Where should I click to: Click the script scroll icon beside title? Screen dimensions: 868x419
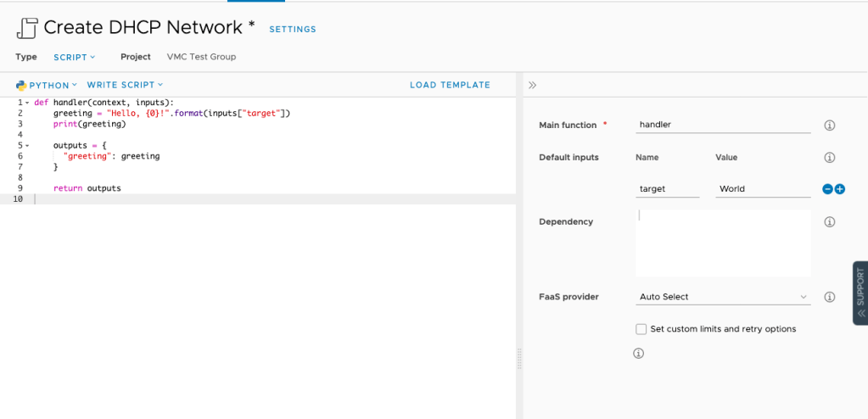click(x=26, y=28)
